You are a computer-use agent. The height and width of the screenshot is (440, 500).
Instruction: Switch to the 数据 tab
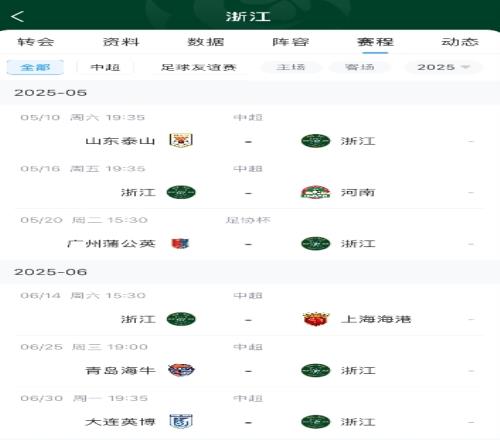[206, 42]
